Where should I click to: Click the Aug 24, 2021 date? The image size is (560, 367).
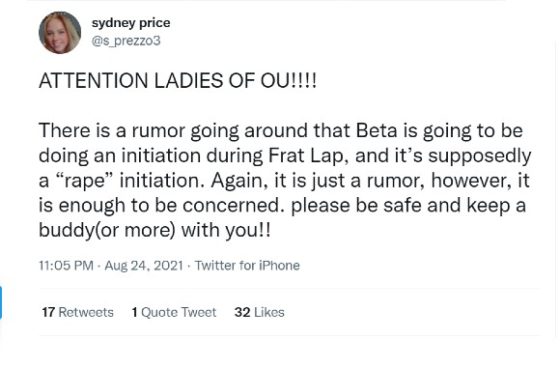pyautogui.click(x=144, y=266)
